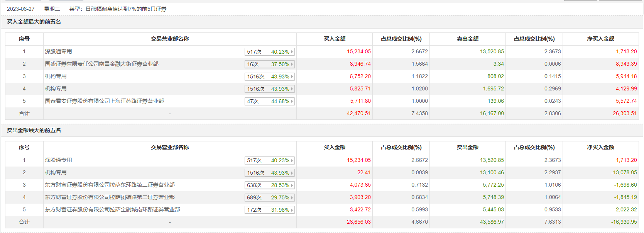Open 1516次 stats box in sell table
This screenshot has height=233, width=644.
[x=269, y=173]
